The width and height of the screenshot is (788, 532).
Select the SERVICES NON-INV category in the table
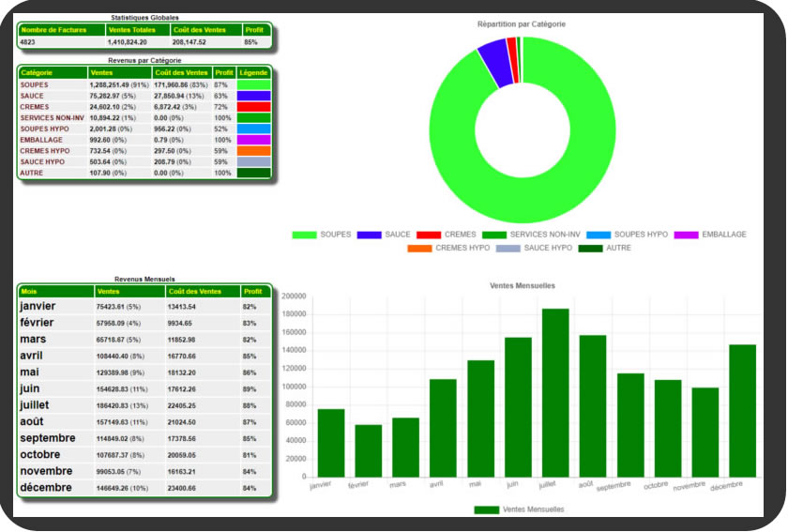click(x=52, y=118)
